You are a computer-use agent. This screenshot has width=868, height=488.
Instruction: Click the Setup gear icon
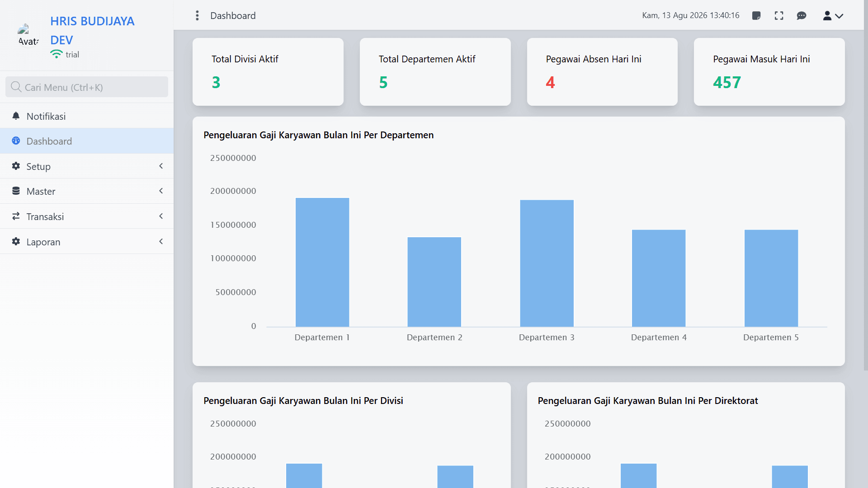click(16, 166)
